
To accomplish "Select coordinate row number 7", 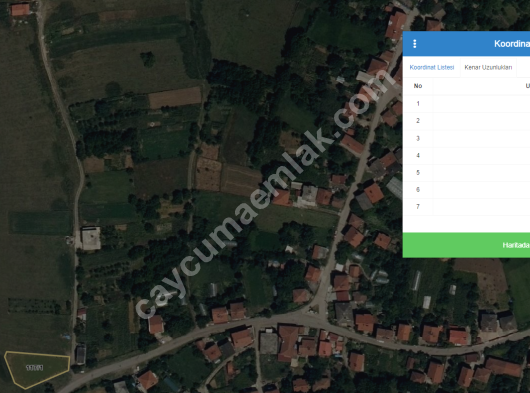I will click(466, 206).
